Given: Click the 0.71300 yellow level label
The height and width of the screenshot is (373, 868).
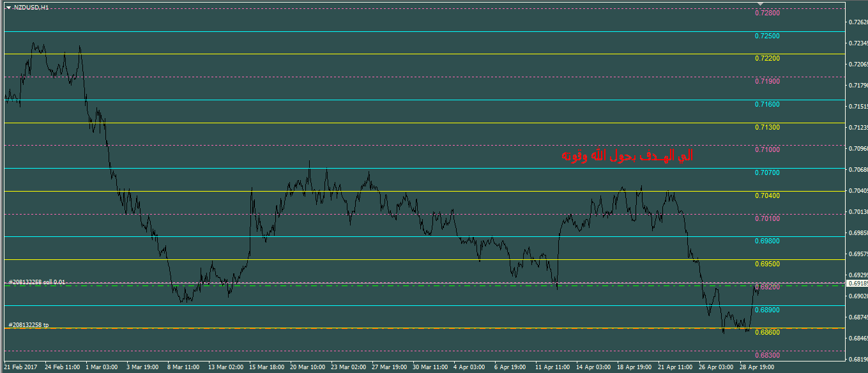Looking at the screenshot, I should point(767,127).
